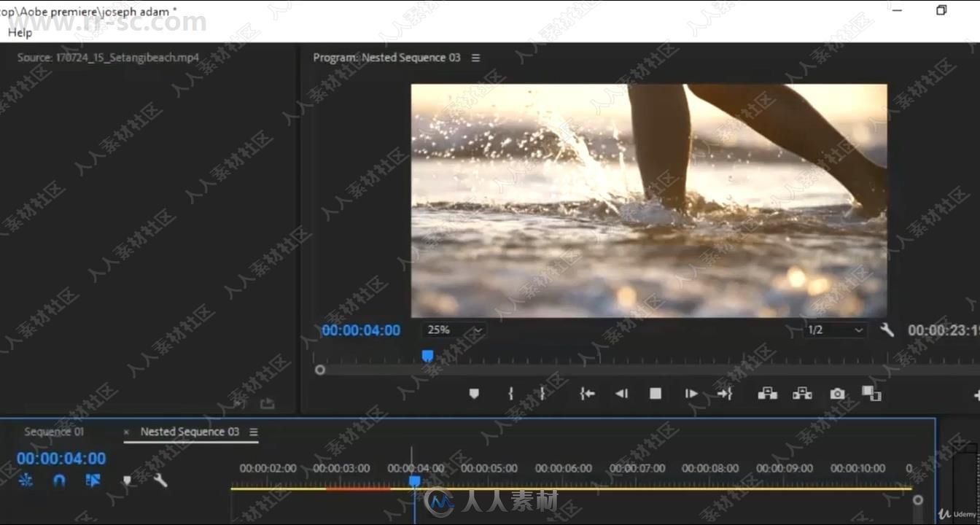This screenshot has width=980, height=525.
Task: Open the 25% zoom level dropdown
Action: tap(454, 330)
